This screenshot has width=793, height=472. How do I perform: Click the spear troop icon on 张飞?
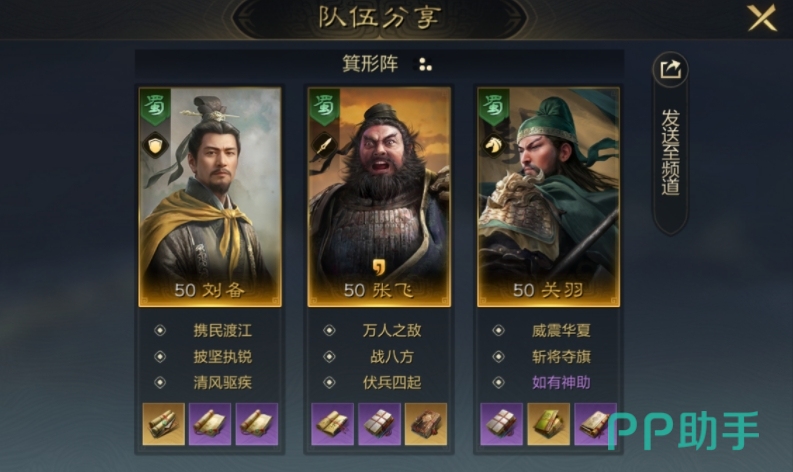tap(324, 146)
